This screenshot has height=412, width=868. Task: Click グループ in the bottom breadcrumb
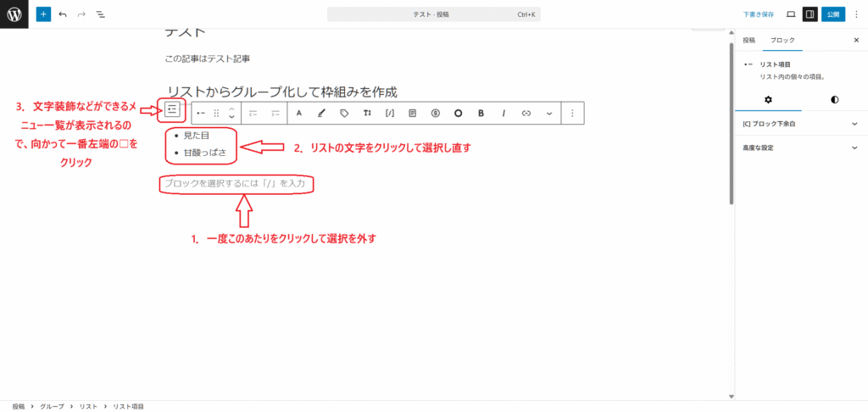tap(52, 406)
